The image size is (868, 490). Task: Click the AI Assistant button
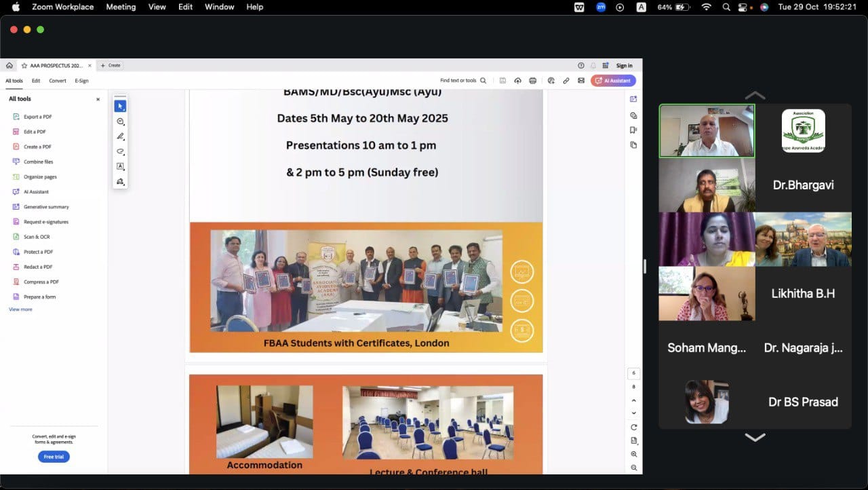tap(613, 81)
